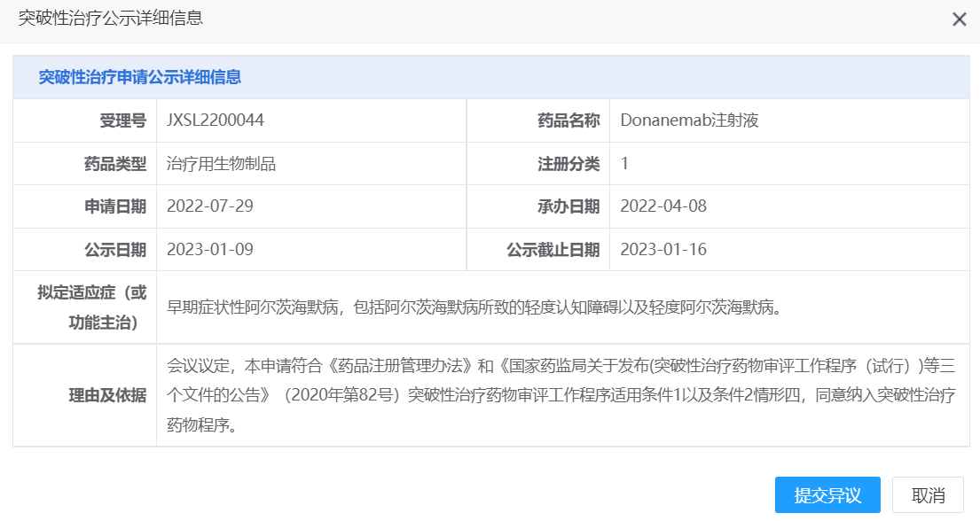Close the detail dialog with the X icon
Image resolution: width=980 pixels, height=521 pixels.
961,19
